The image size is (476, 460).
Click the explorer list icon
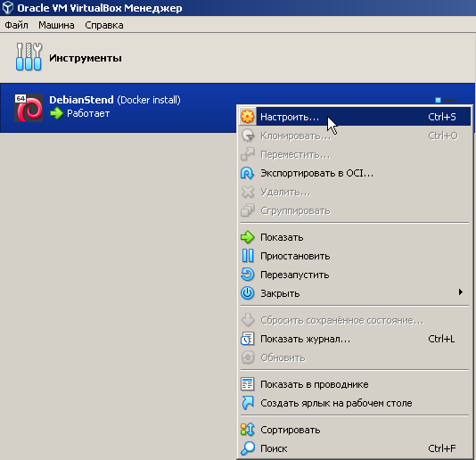coord(248,384)
